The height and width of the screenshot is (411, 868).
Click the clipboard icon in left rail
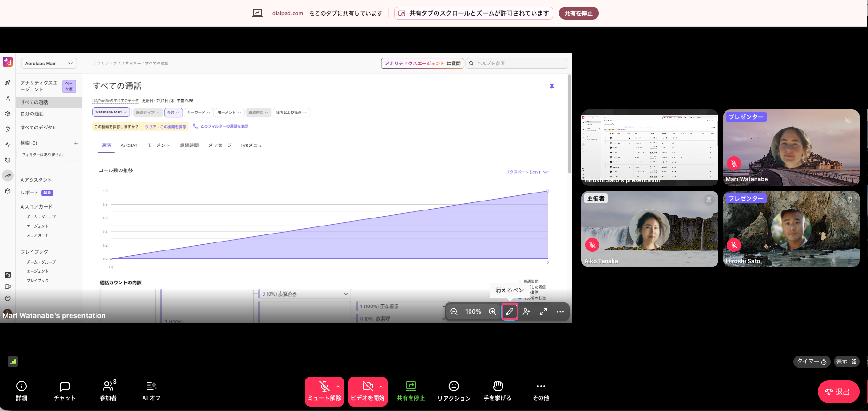(8, 129)
